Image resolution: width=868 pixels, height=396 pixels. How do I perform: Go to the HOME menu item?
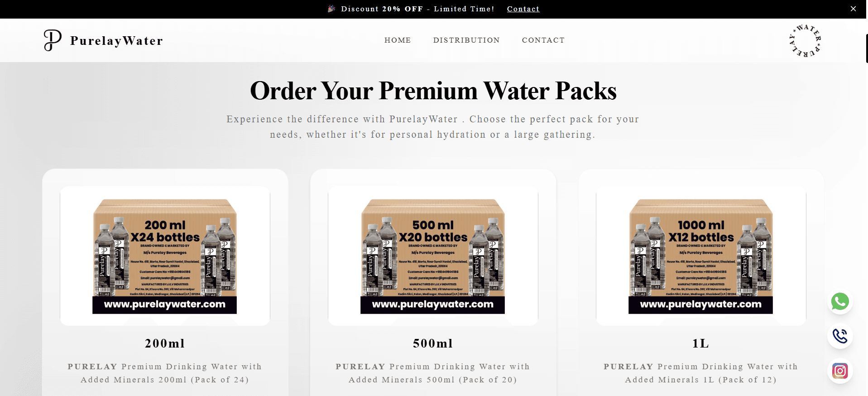[398, 40]
